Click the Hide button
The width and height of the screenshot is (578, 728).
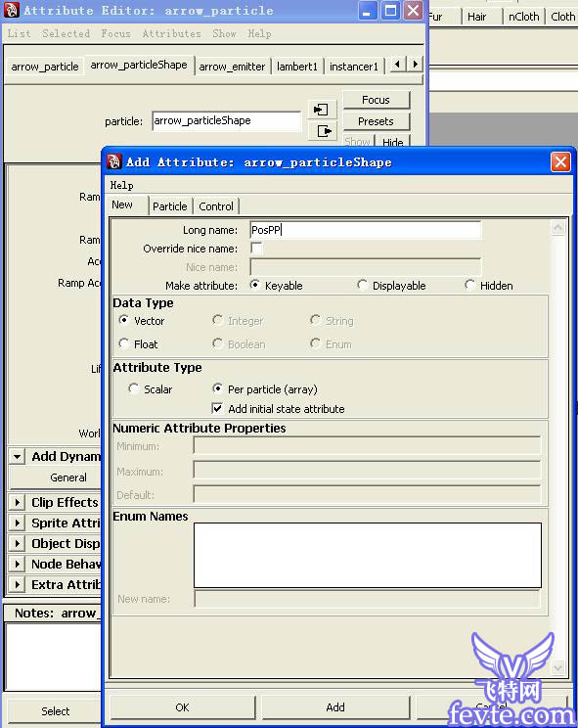click(x=393, y=142)
